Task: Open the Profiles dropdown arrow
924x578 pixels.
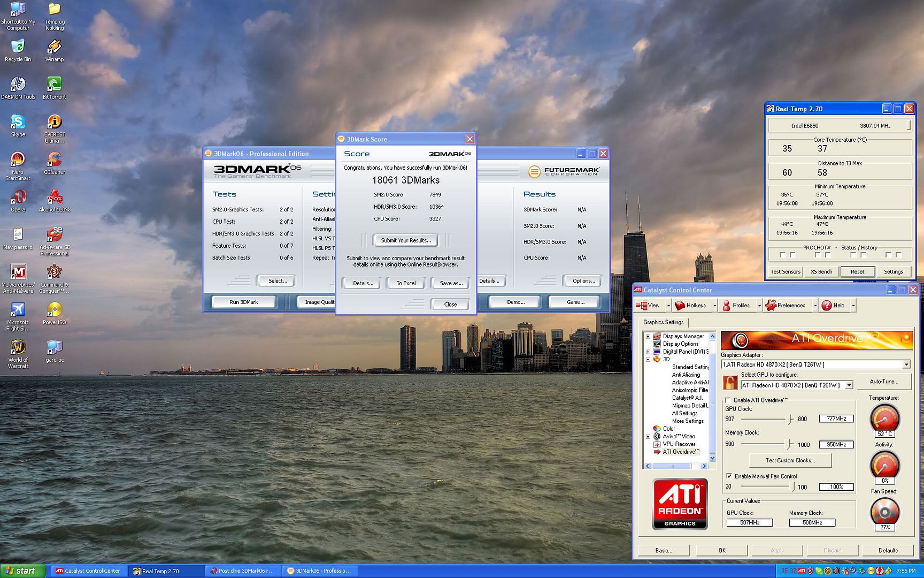Action: [x=759, y=306]
